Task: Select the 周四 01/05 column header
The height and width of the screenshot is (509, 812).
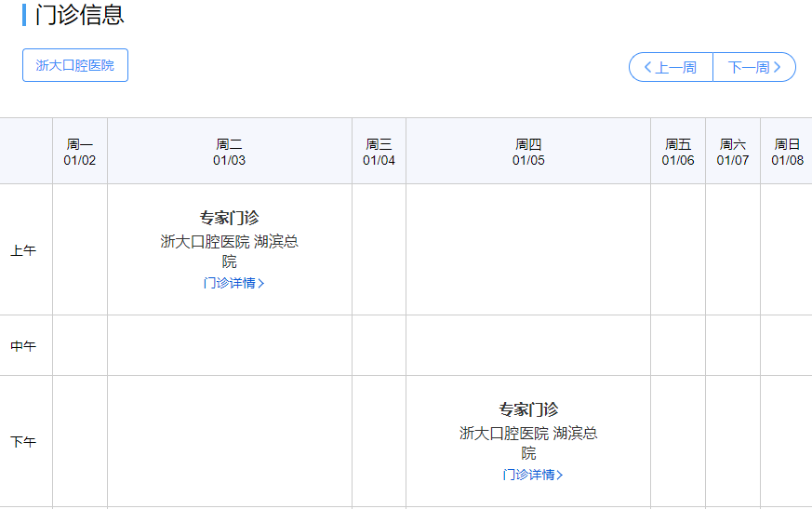Action: coord(528,152)
